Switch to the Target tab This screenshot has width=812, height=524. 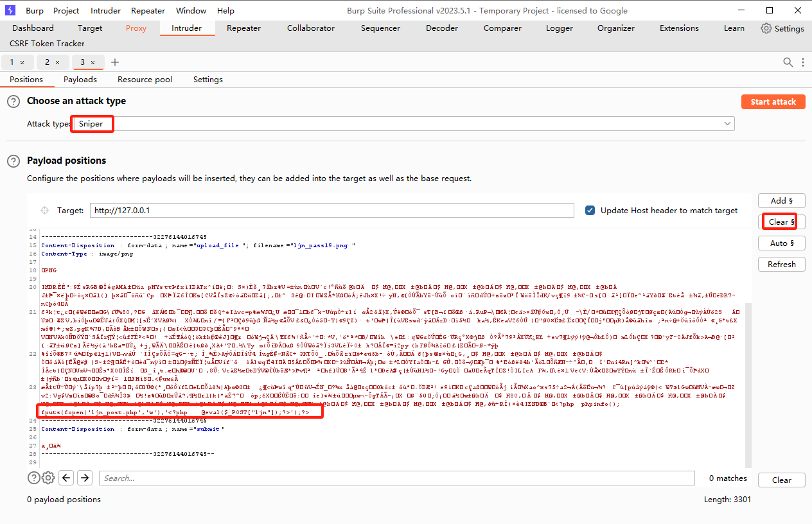[90, 28]
